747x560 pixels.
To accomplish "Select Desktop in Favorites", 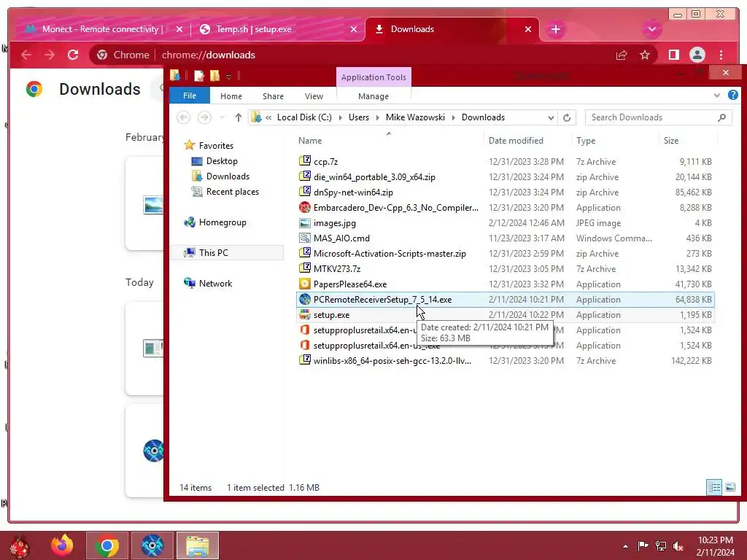I will 222,161.
